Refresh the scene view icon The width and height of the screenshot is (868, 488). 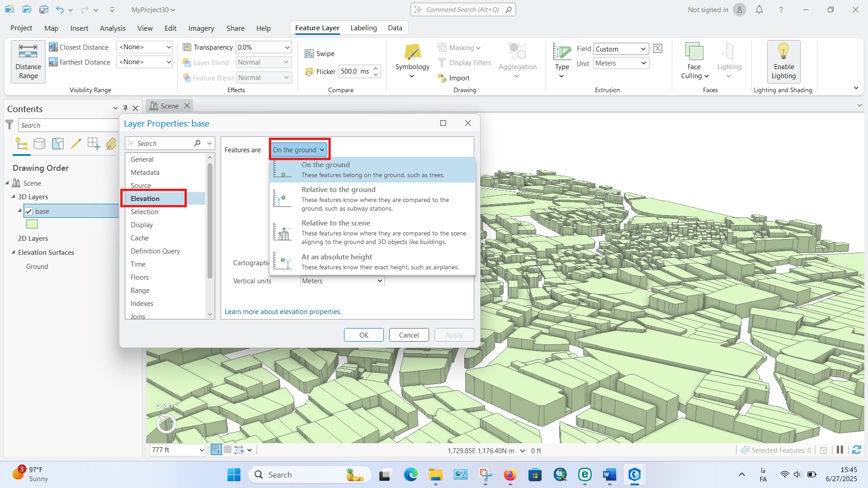pyautogui.click(x=856, y=450)
